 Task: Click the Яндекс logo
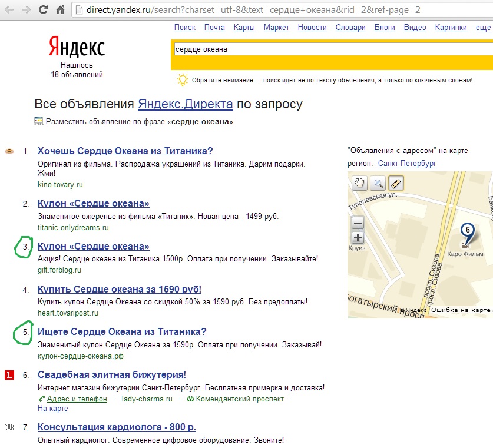[x=77, y=47]
